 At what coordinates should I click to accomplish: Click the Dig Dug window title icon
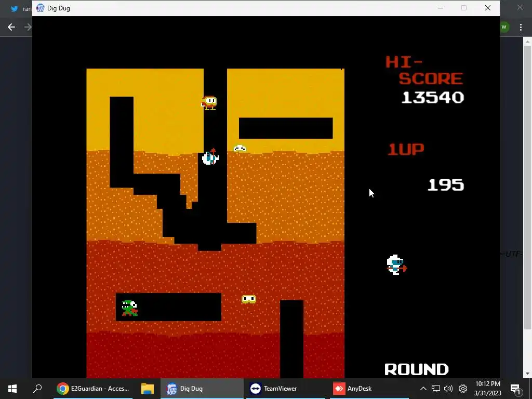pos(41,8)
